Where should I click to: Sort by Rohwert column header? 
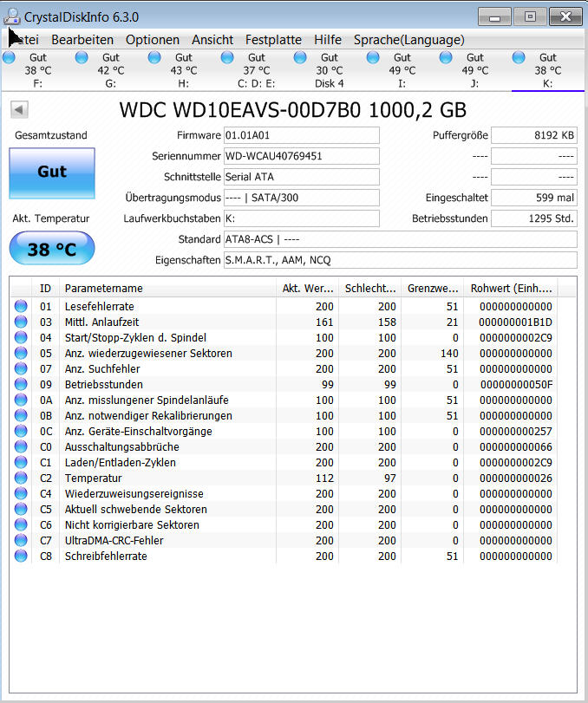[x=511, y=289]
